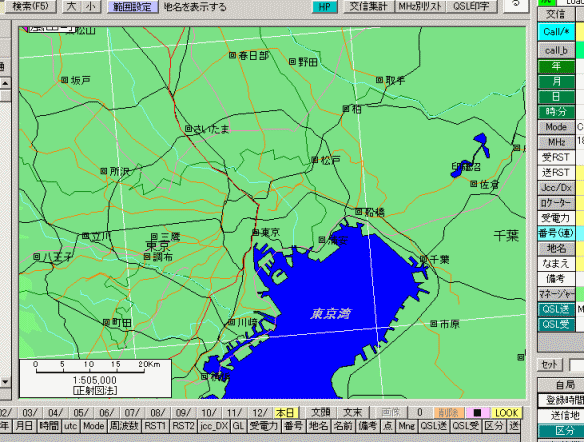The height and width of the screenshot is (442, 584).
Task: Click the yellow LOOK button
Action: [x=507, y=413]
